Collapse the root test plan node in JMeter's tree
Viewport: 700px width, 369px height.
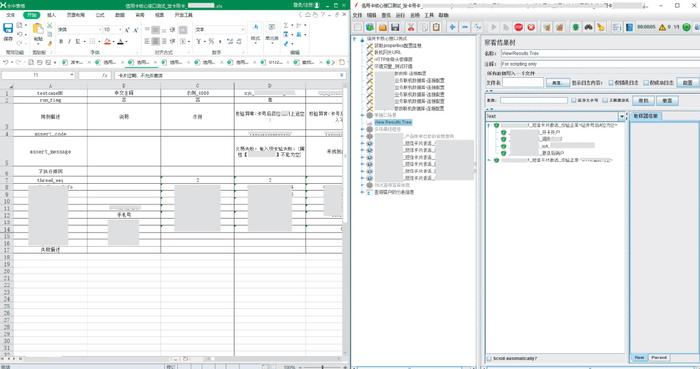355,39
